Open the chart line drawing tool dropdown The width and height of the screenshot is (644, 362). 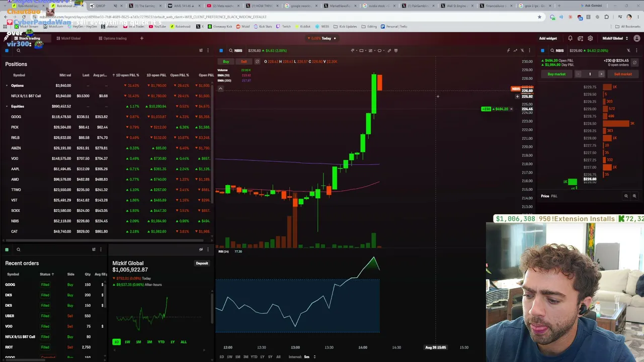[353, 50]
